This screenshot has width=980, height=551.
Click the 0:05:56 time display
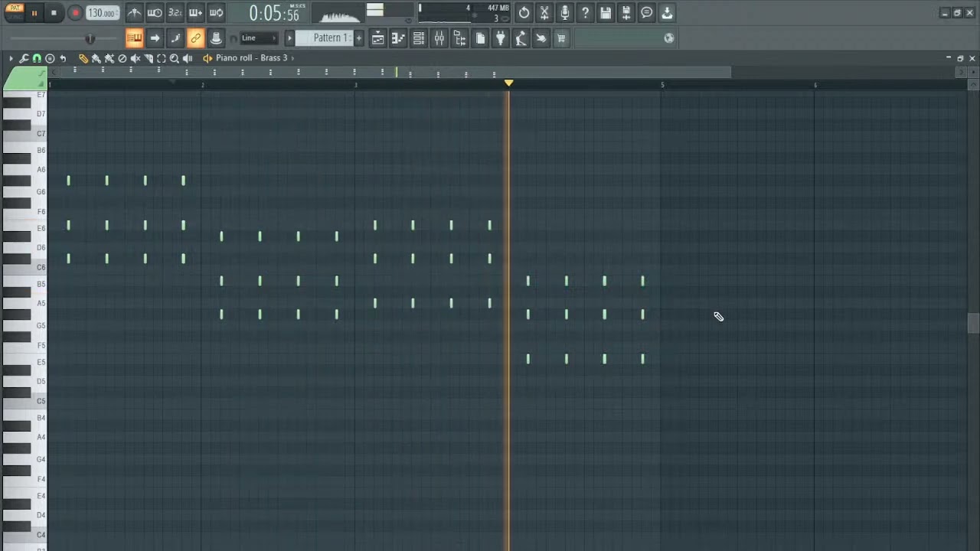(274, 14)
